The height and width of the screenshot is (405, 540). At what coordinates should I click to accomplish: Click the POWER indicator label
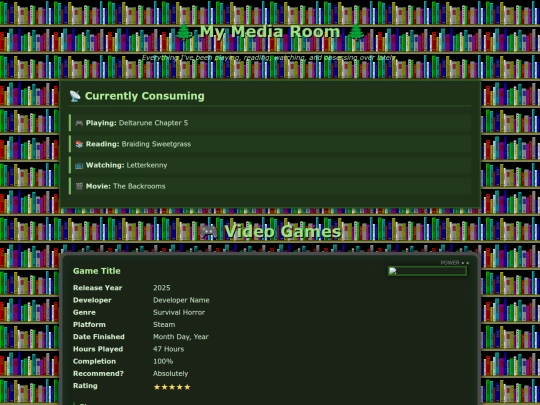tap(450, 262)
